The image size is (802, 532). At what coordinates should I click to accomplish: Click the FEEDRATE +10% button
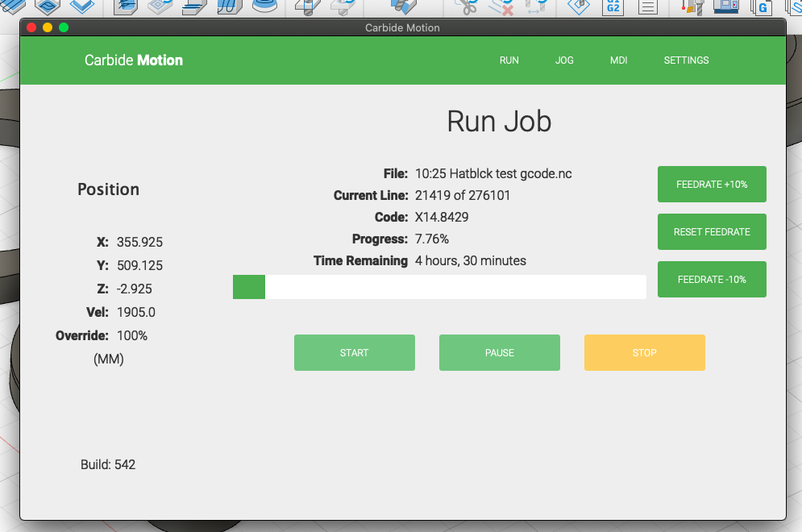click(x=712, y=184)
